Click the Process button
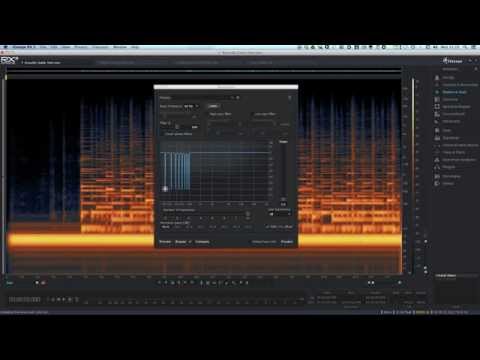Screen dimensions: 480x360 tap(287, 242)
